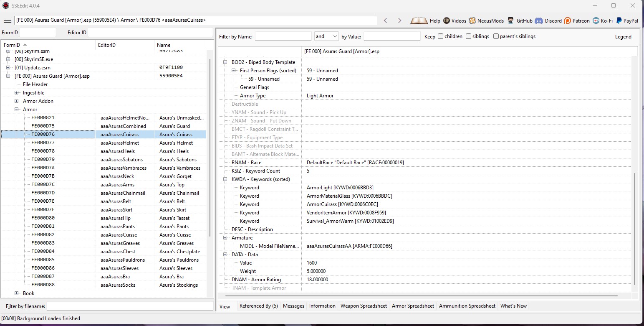Viewport: 644px width, 326px height.
Task: Sort by FormID column header
Action: (48, 45)
